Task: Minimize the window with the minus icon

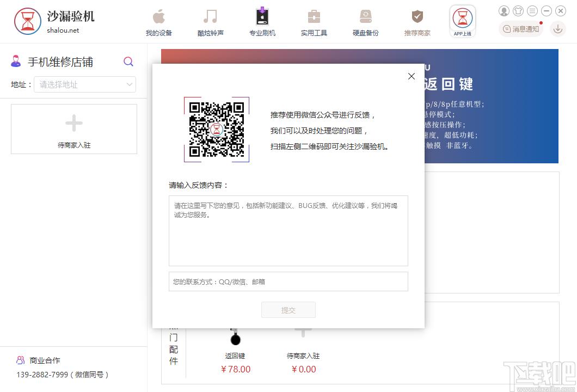Action: (x=547, y=11)
